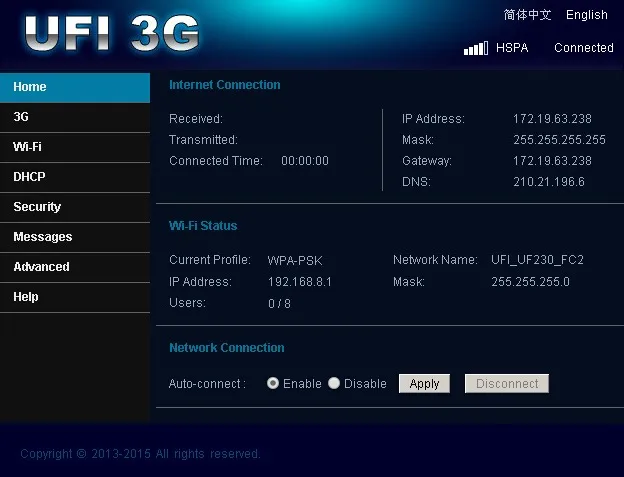
Task: Click the Connected status text
Action: pyautogui.click(x=584, y=48)
